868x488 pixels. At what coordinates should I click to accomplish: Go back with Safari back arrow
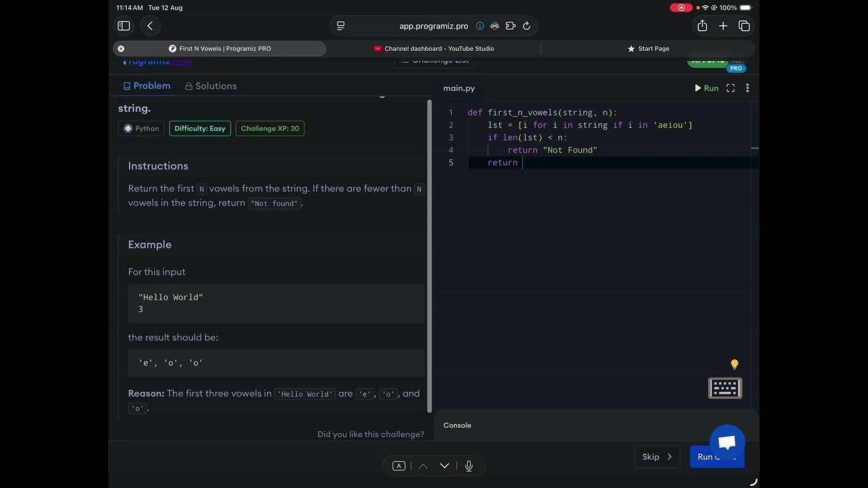click(150, 26)
